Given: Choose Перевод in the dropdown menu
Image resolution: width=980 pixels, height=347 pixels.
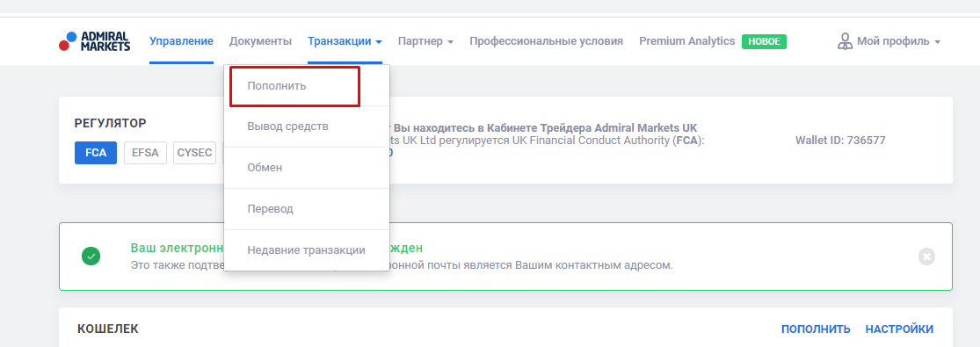Looking at the screenshot, I should [x=307, y=209].
